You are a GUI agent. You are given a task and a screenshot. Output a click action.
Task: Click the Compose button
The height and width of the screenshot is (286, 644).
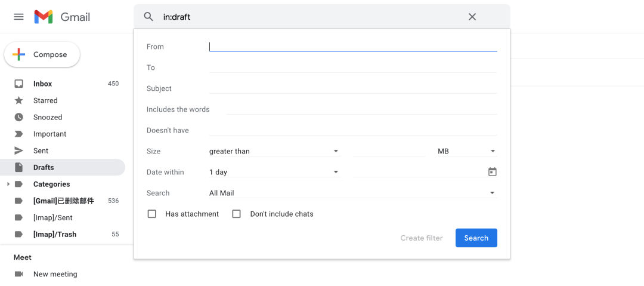(x=42, y=54)
